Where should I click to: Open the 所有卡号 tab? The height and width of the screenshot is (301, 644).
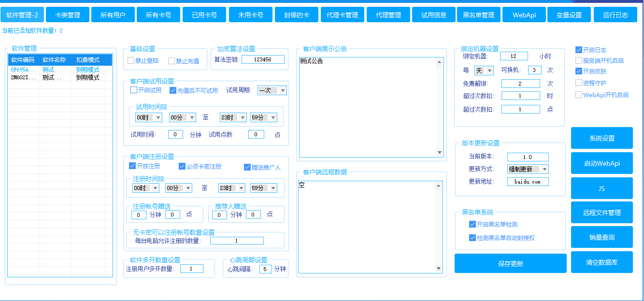coord(158,14)
